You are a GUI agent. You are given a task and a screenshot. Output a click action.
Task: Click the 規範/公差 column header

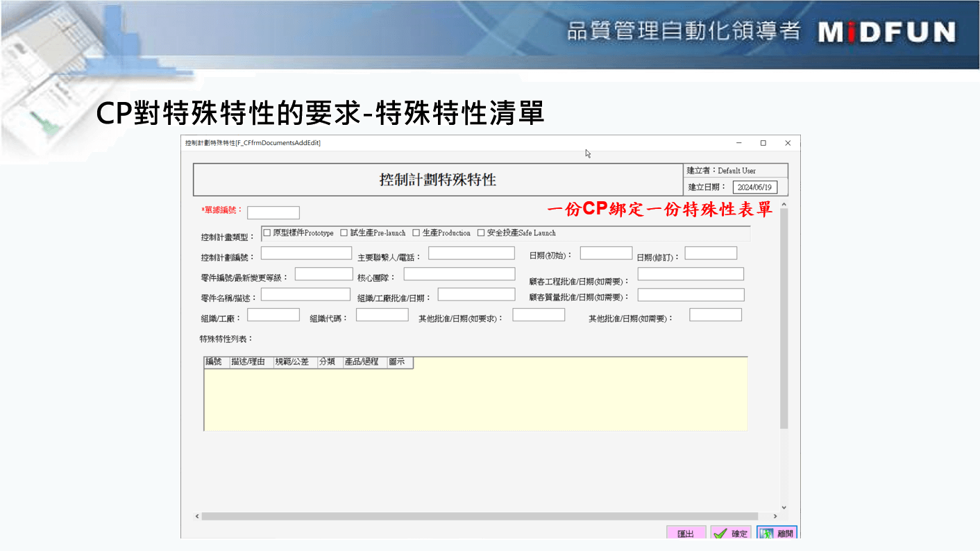pos(292,362)
